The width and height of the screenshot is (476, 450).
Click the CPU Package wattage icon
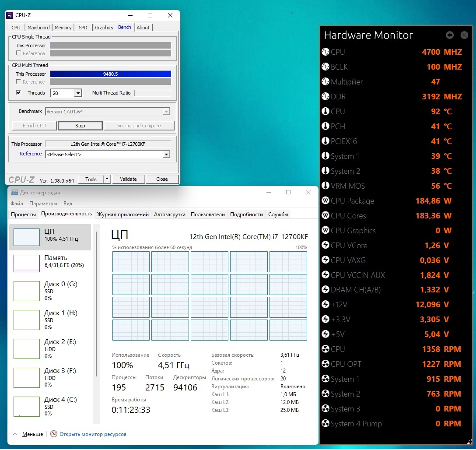pos(325,201)
